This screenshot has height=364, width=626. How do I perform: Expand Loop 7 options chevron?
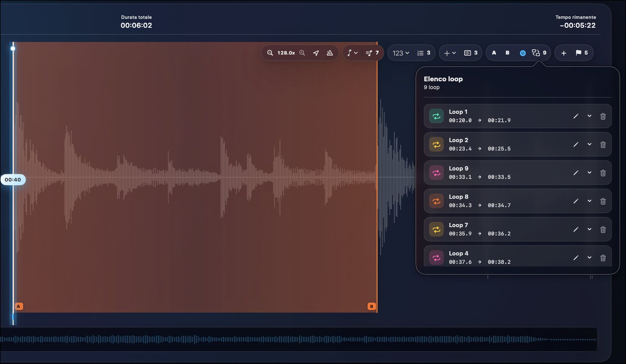[x=589, y=229]
